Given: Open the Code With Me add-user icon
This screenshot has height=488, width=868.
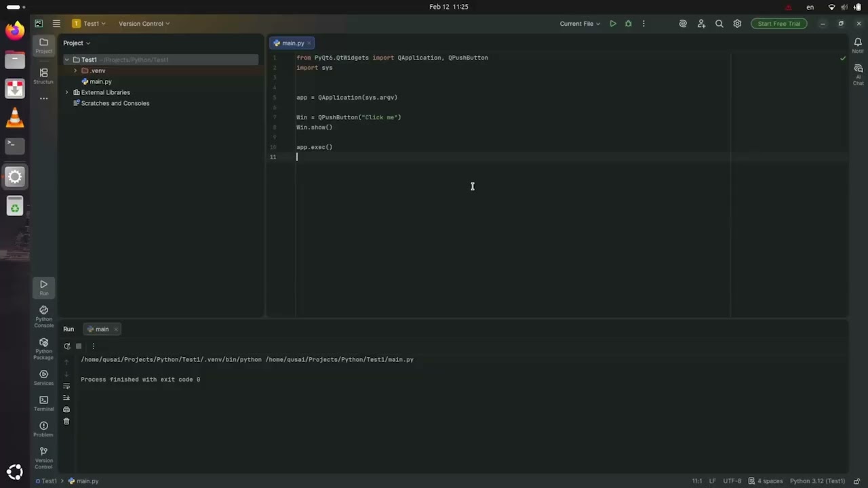Looking at the screenshot, I should [x=701, y=24].
